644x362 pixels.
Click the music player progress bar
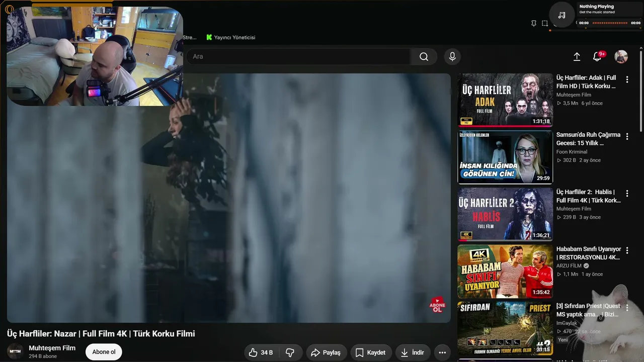tap(610, 23)
